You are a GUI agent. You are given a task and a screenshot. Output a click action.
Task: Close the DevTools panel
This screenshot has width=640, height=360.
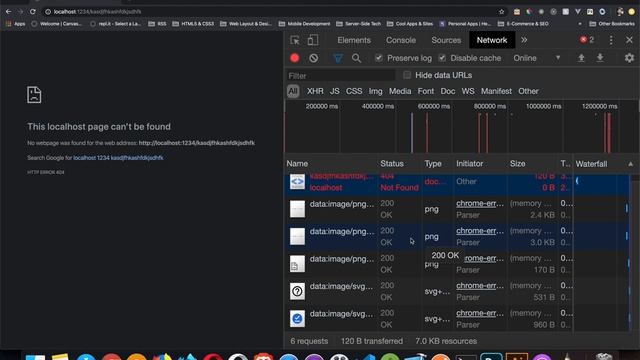pyautogui.click(x=629, y=40)
